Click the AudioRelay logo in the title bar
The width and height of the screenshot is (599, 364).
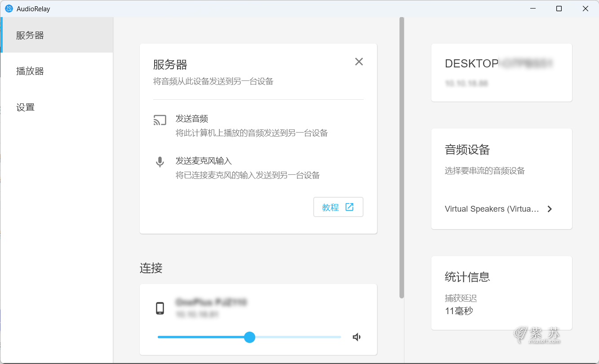[x=9, y=9]
